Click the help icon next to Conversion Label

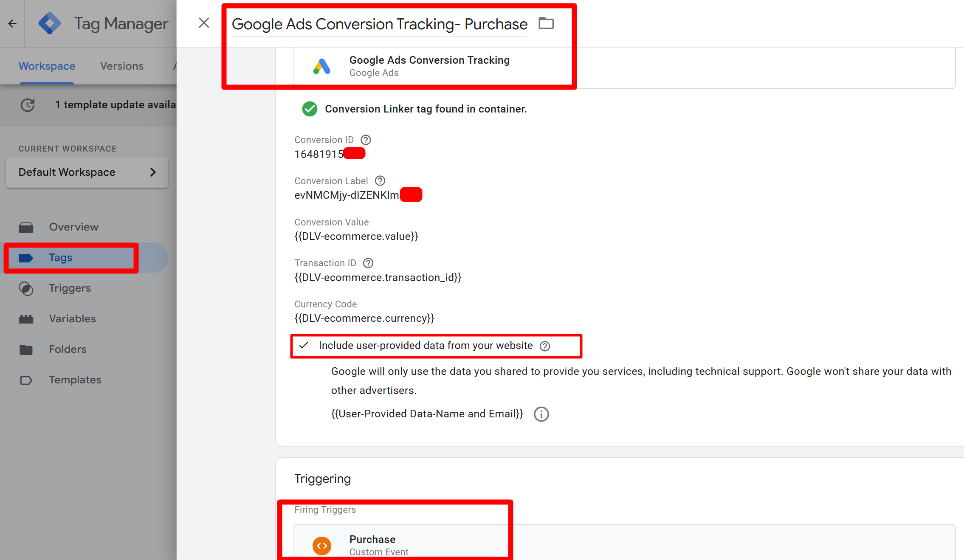(380, 181)
